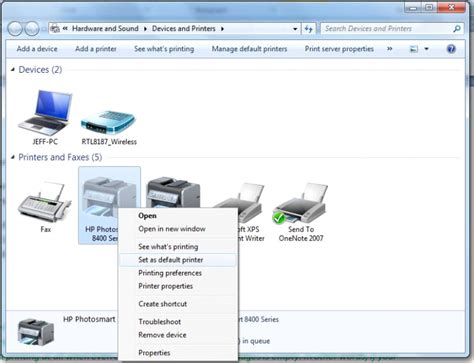Open the change view dropdown arrow
This screenshot has height=363, width=474.
[x=426, y=49]
